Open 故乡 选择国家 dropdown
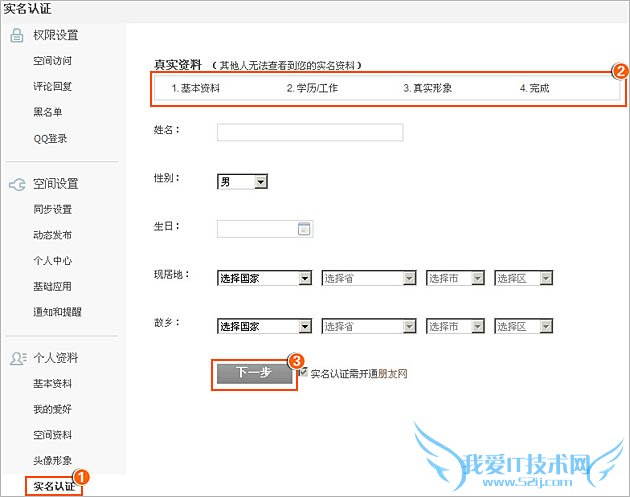Screen dimensions: 630x497 tap(264, 326)
